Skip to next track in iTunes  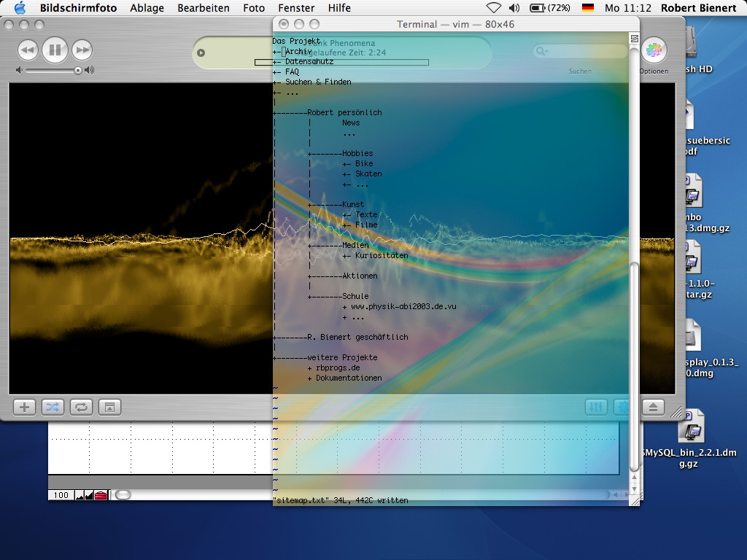(82, 50)
